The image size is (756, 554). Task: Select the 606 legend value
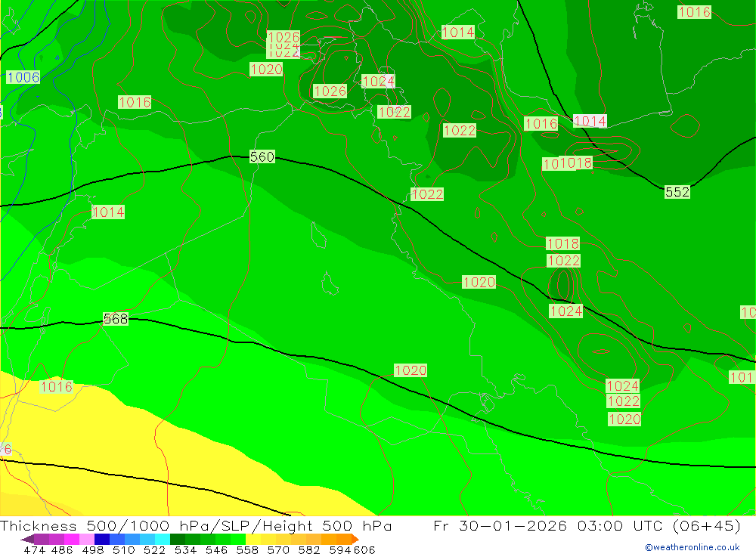click(364, 550)
